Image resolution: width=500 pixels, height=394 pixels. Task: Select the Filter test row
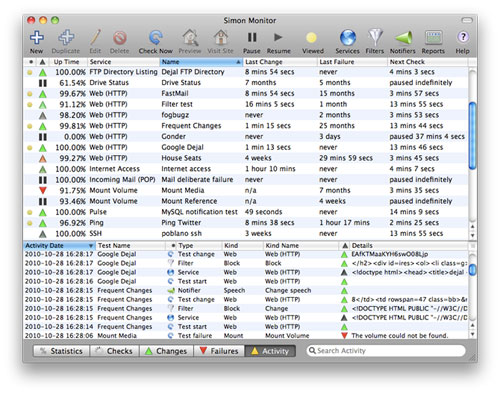click(x=246, y=104)
